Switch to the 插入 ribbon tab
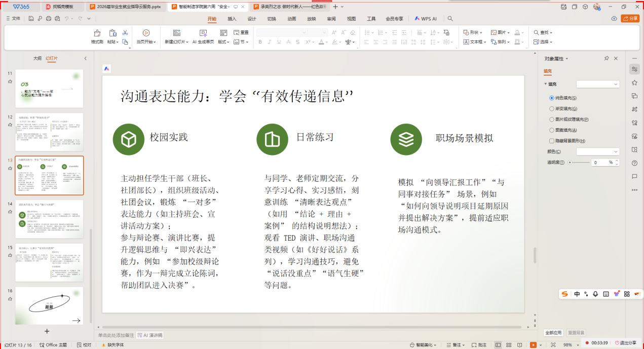 point(232,19)
